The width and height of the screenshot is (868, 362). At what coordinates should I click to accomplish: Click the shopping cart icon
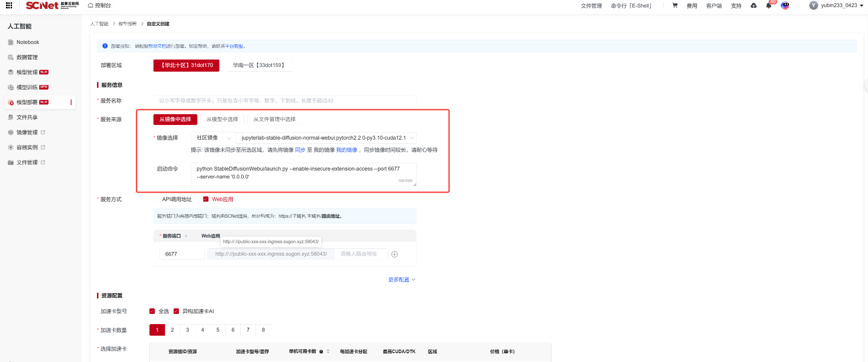click(x=675, y=6)
